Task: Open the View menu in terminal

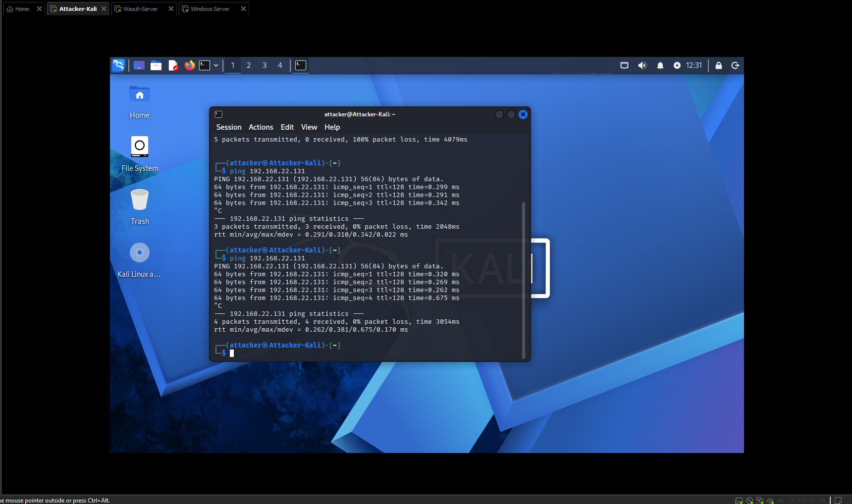Action: (309, 127)
